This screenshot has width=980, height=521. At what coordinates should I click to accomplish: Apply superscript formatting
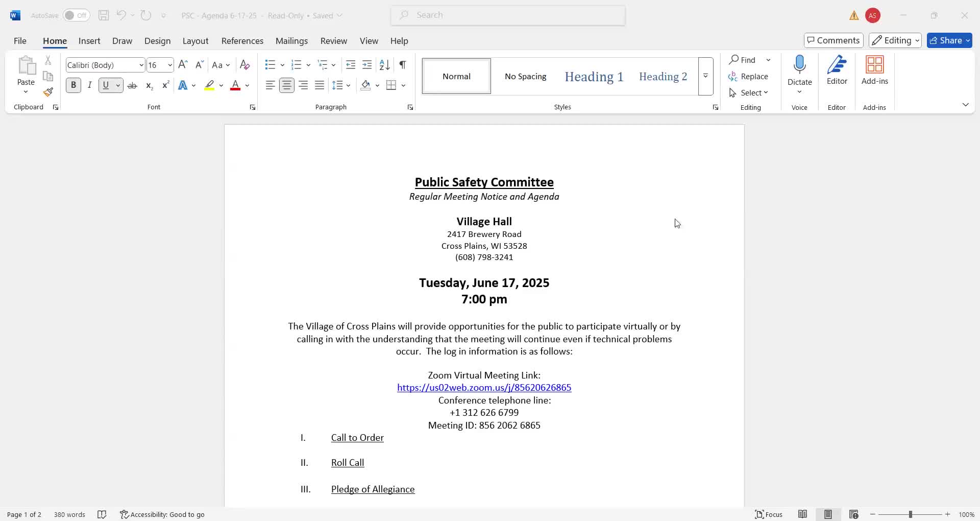165,85
